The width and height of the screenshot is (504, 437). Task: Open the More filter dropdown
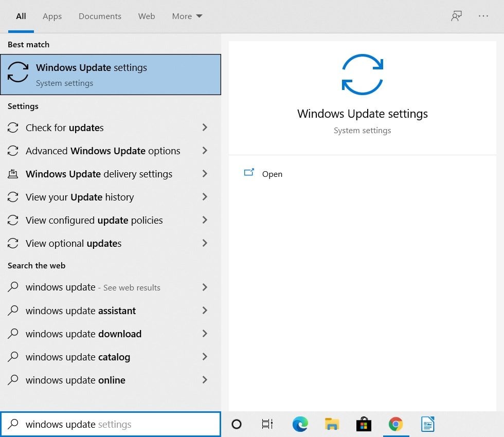187,16
